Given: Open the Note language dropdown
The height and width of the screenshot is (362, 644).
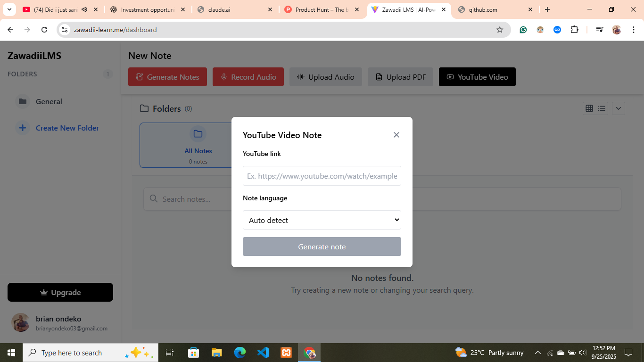Looking at the screenshot, I should point(322,220).
